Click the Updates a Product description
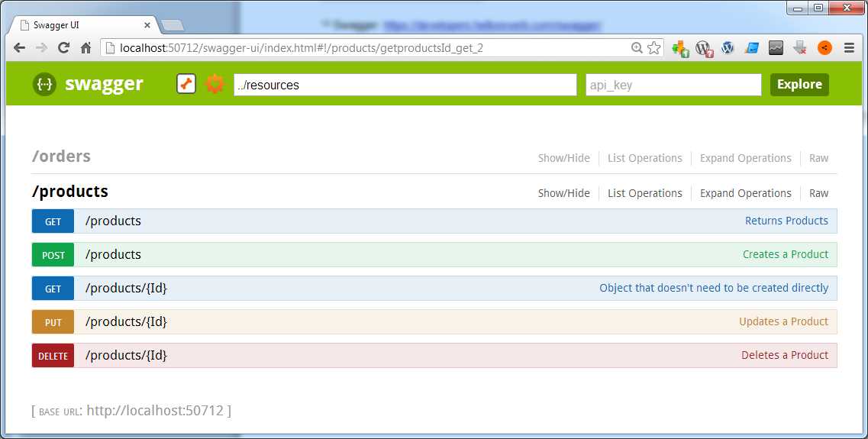Screen dimensions: 868x439 (x=784, y=321)
